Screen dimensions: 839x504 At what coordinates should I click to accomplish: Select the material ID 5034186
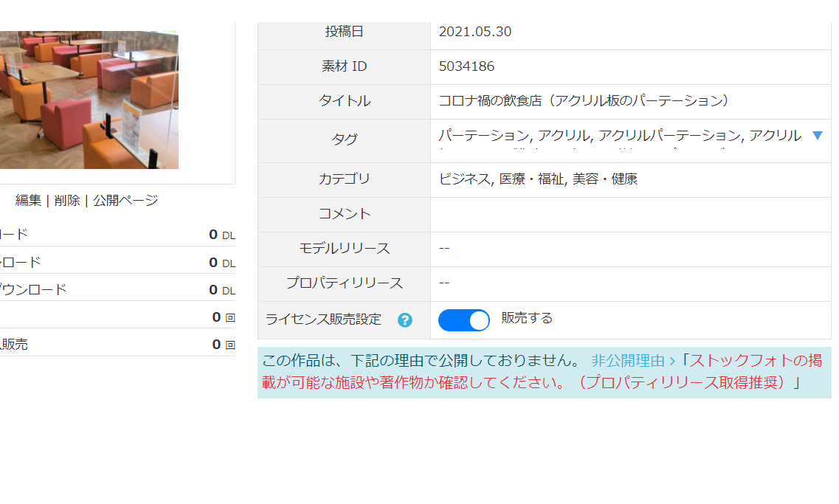click(466, 66)
